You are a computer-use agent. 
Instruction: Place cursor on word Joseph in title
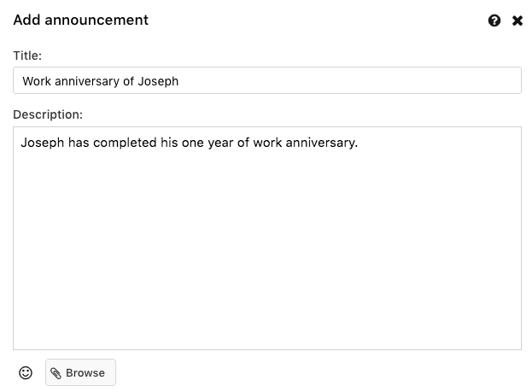point(158,81)
